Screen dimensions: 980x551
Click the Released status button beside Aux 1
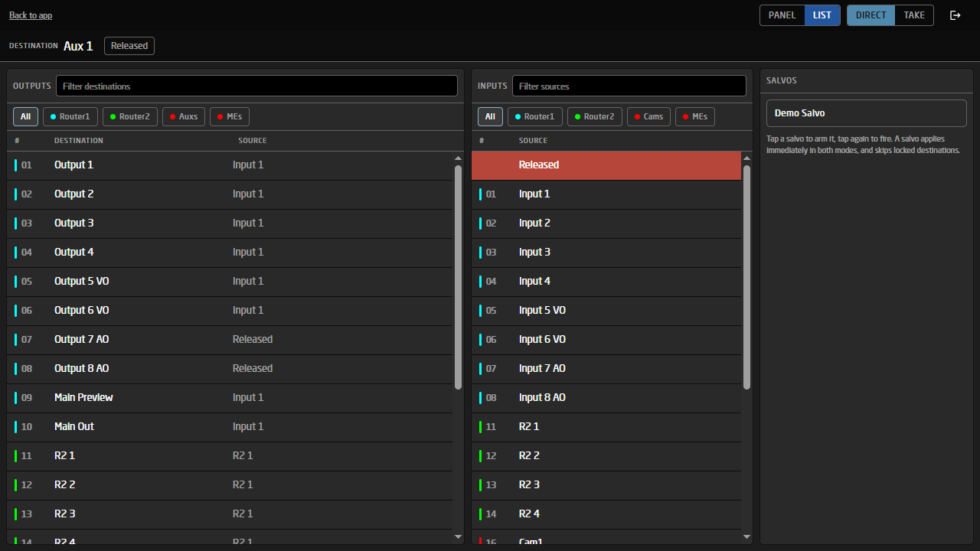[129, 46]
